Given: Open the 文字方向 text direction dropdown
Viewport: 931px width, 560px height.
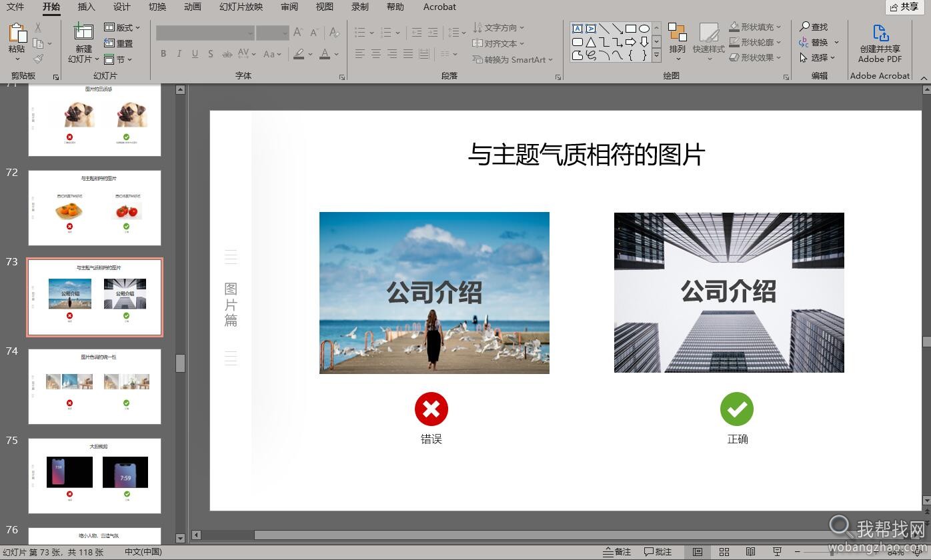Looking at the screenshot, I should tap(499, 27).
